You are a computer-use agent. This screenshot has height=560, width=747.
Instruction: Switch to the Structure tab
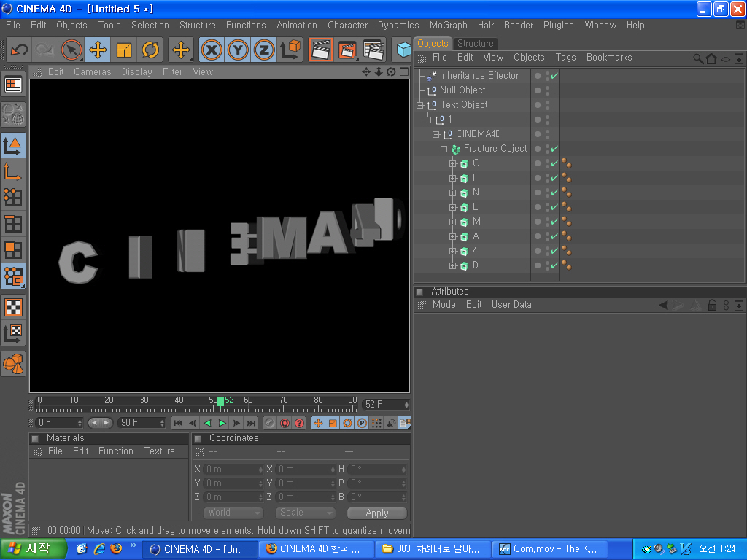tap(475, 43)
